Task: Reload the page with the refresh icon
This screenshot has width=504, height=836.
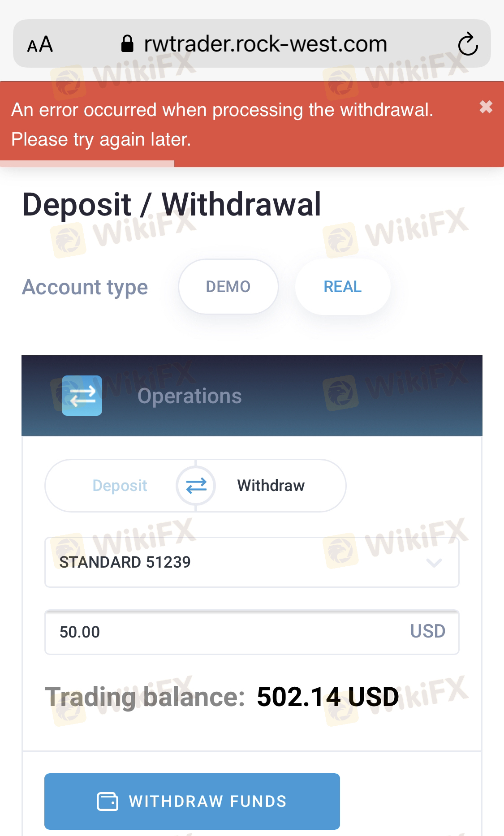Action: [x=468, y=44]
